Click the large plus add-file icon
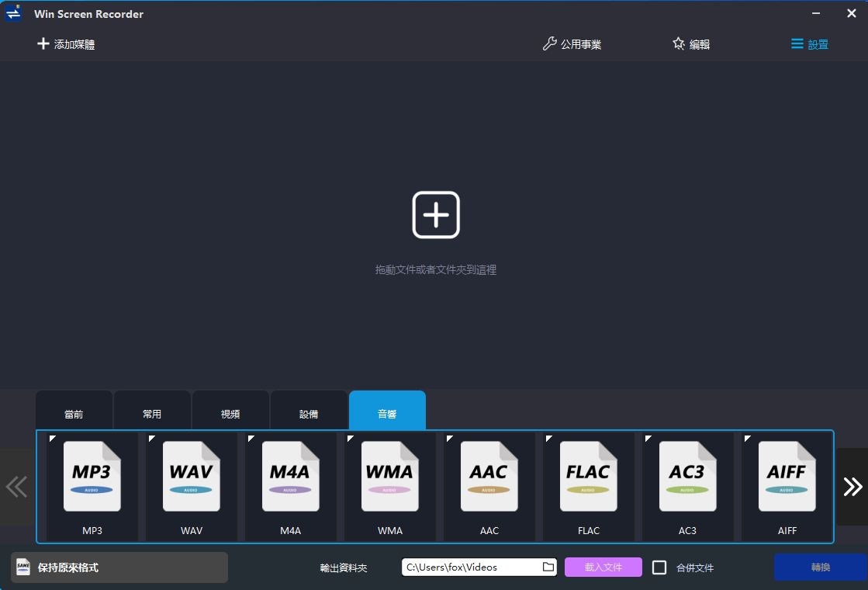This screenshot has width=868, height=590. [436, 215]
